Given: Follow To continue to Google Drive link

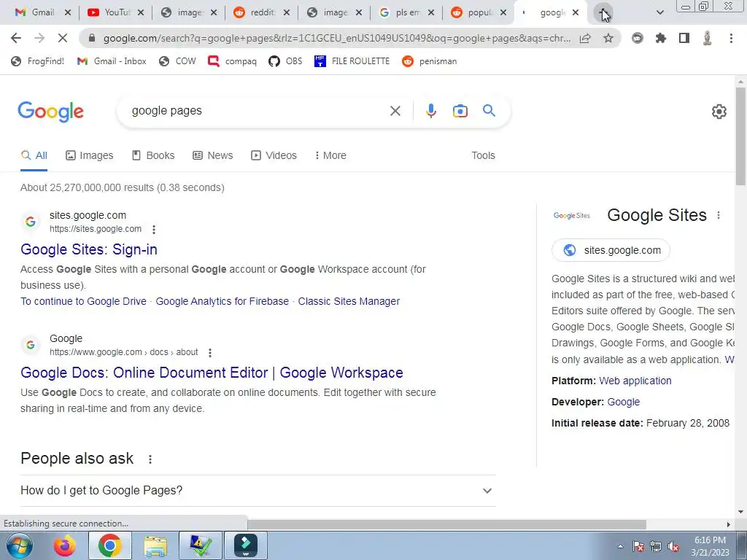Looking at the screenshot, I should tap(83, 301).
